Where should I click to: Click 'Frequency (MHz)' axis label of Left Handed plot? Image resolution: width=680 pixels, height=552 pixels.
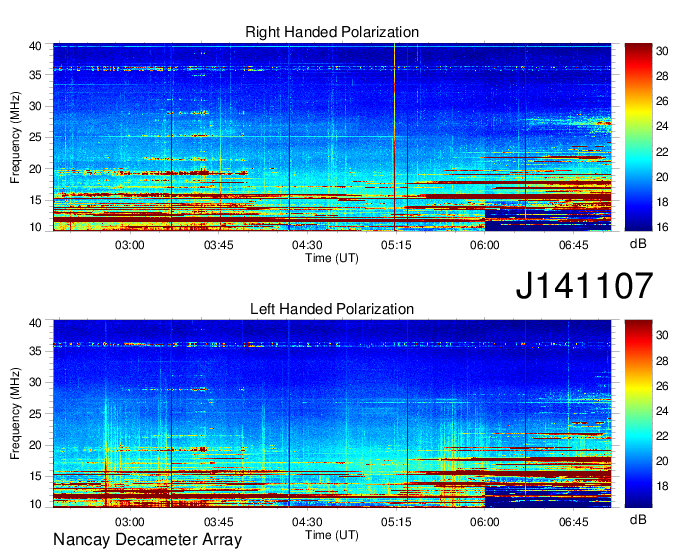[15, 414]
